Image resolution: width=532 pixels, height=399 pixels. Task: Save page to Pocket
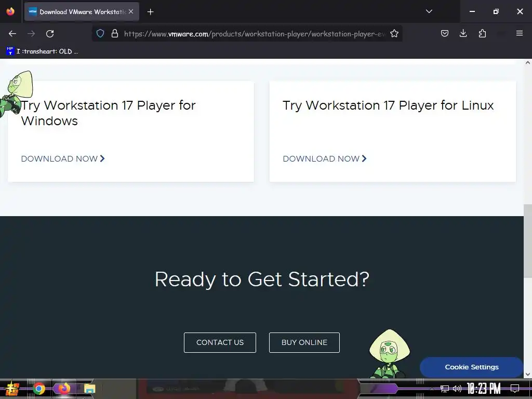445,33
